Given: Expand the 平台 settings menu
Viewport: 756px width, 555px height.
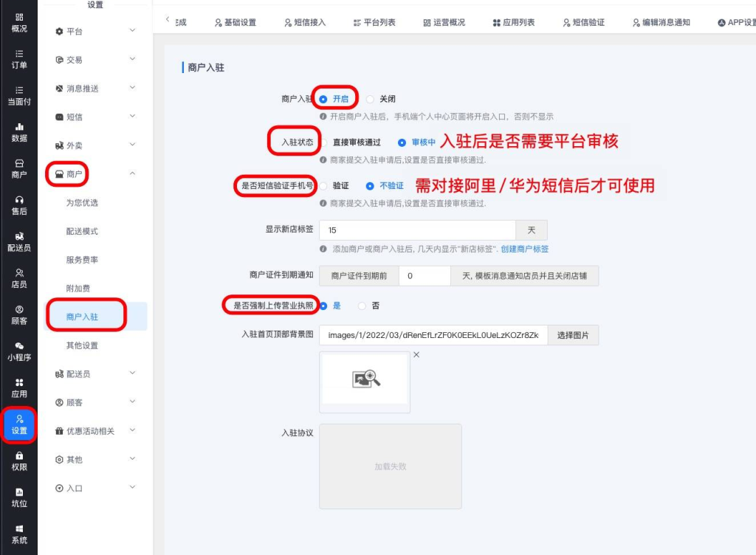Looking at the screenshot, I should pos(95,31).
